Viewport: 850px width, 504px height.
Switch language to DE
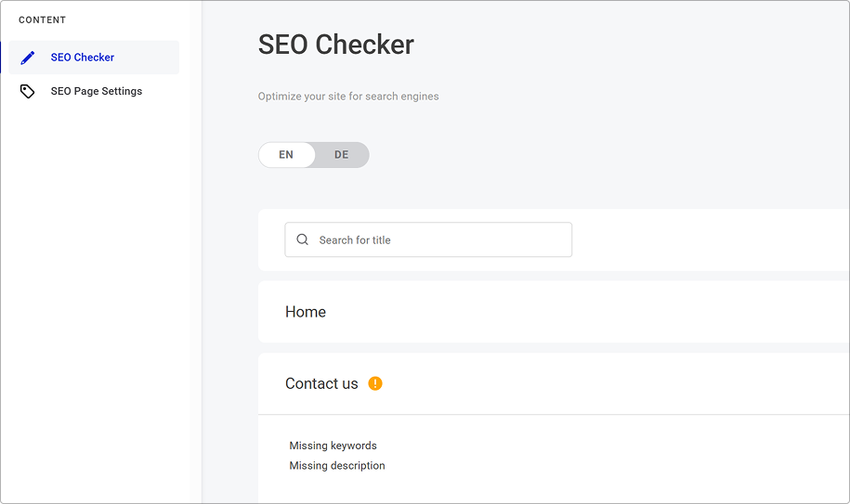[342, 155]
